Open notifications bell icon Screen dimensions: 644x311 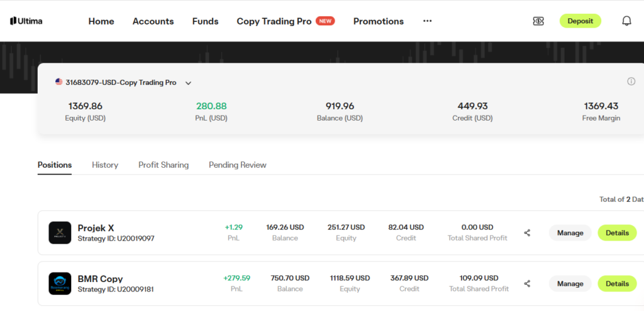coord(626,21)
